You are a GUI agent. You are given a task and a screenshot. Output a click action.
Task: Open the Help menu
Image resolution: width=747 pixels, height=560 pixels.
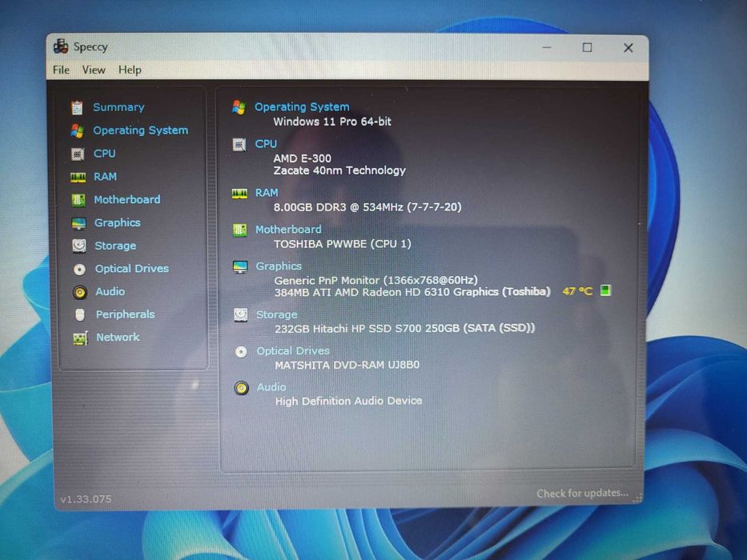point(130,70)
